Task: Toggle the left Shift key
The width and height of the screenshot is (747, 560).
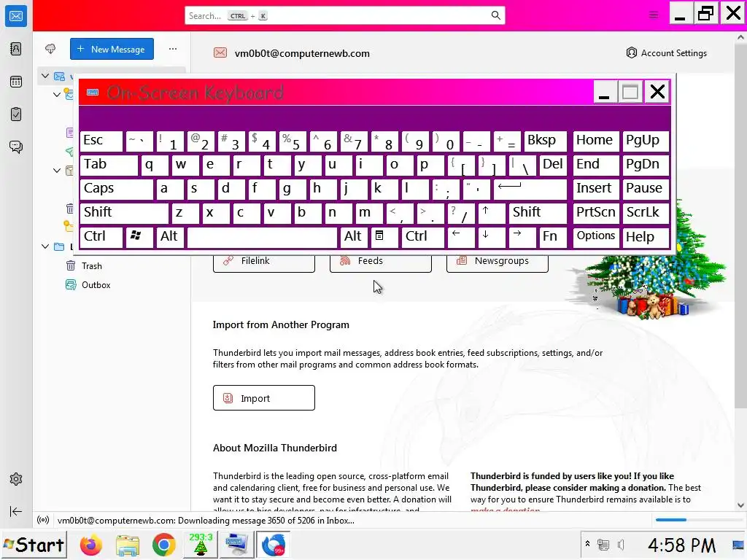Action: point(124,212)
